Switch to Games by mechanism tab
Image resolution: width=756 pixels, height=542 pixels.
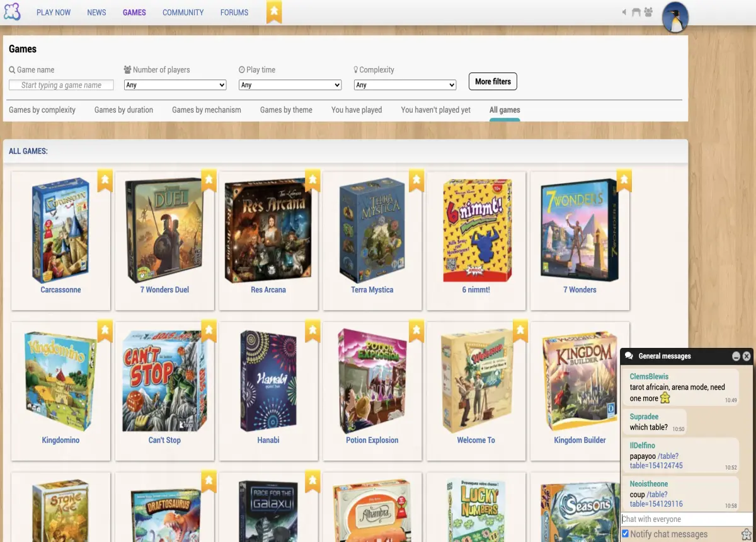[x=207, y=110]
